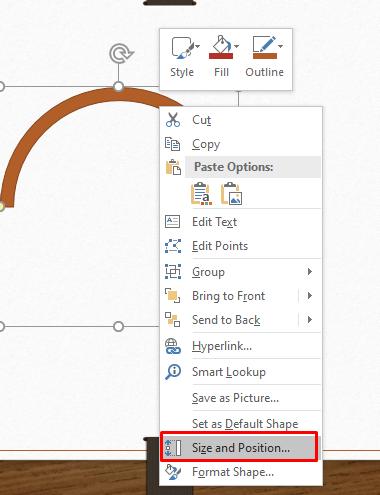Screen dimensions: 380x495
Task: Click the Size and Position icon
Action: (173, 448)
